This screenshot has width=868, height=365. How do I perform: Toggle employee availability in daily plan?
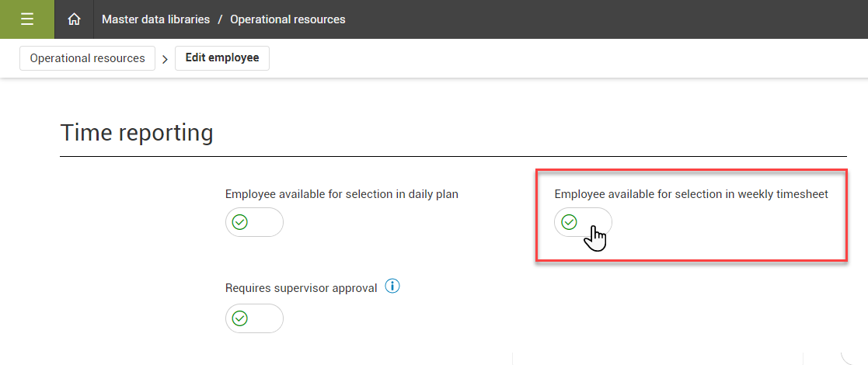click(x=254, y=222)
